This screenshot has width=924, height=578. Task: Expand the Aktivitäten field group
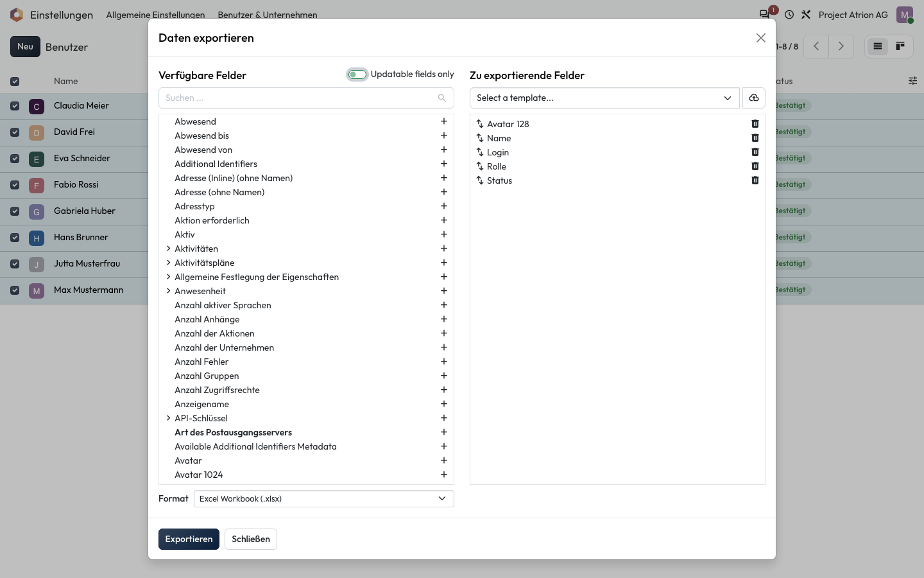(168, 249)
